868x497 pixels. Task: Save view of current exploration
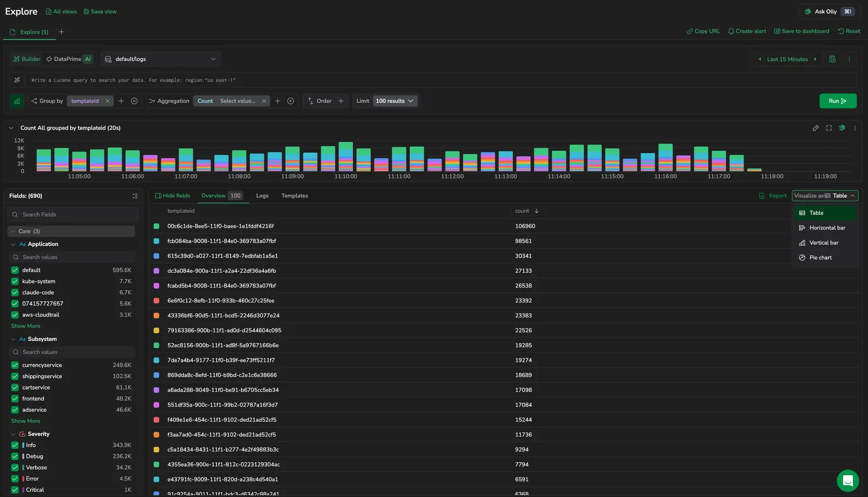point(100,11)
